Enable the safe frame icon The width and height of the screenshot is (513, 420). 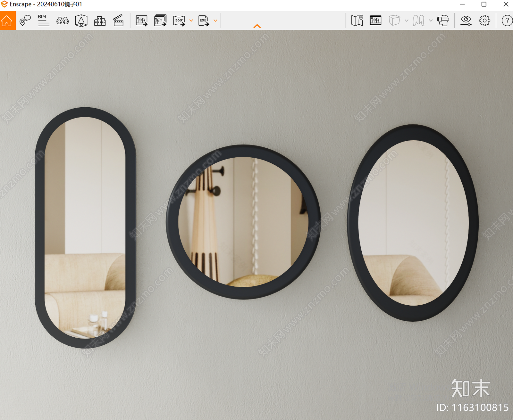pos(81,21)
